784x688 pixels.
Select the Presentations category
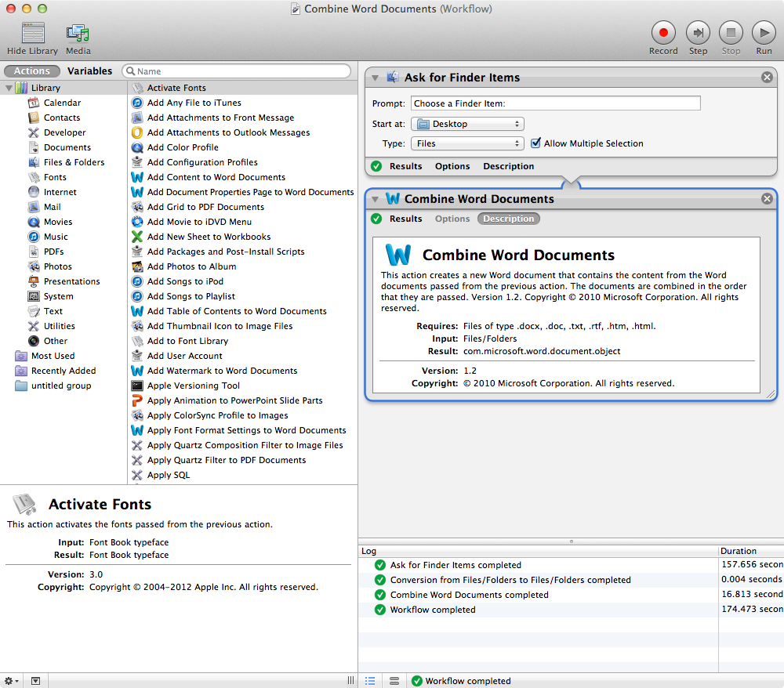point(71,281)
